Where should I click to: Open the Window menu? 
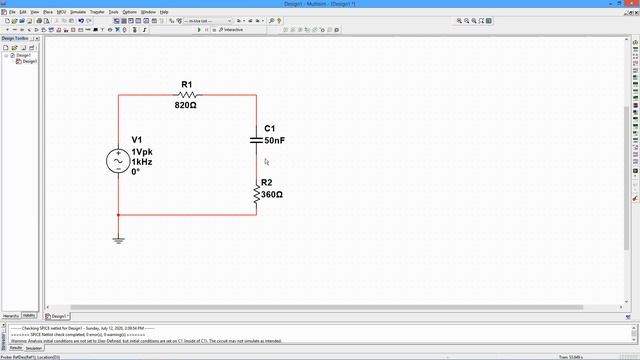click(x=148, y=12)
